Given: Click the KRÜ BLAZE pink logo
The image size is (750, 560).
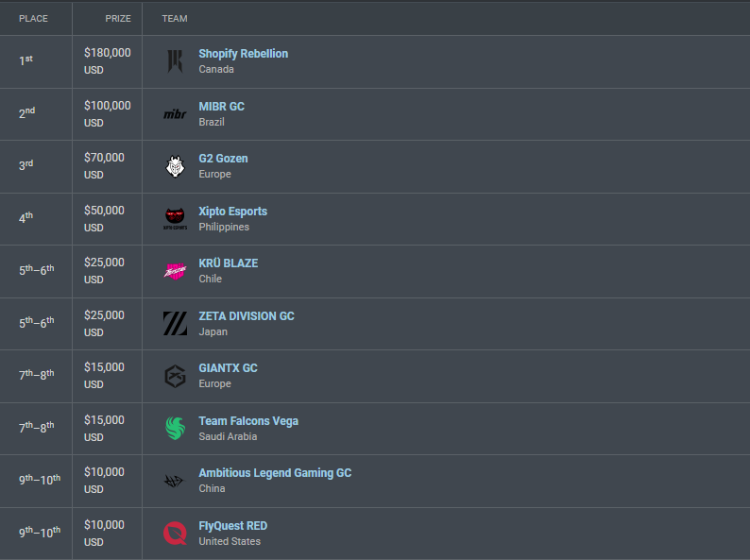Looking at the screenshot, I should 175,271.
